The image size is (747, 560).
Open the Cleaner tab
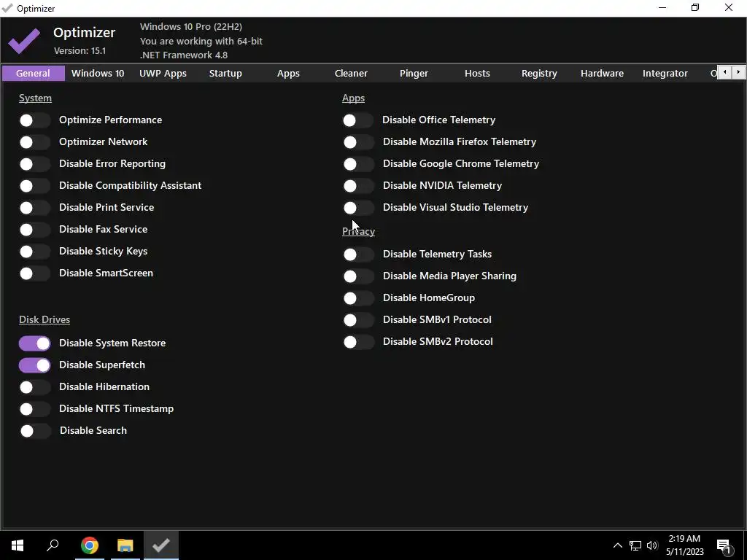click(351, 74)
